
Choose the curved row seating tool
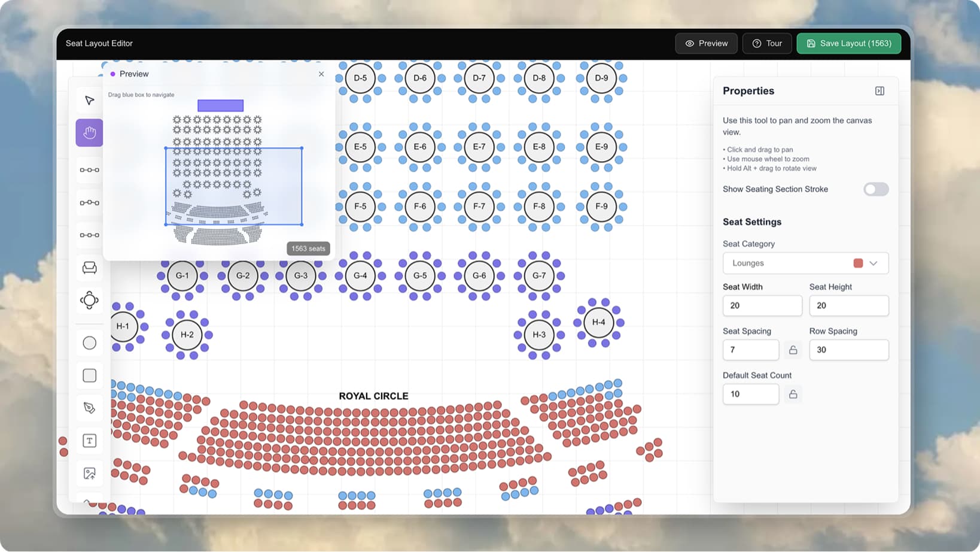pyautogui.click(x=89, y=202)
